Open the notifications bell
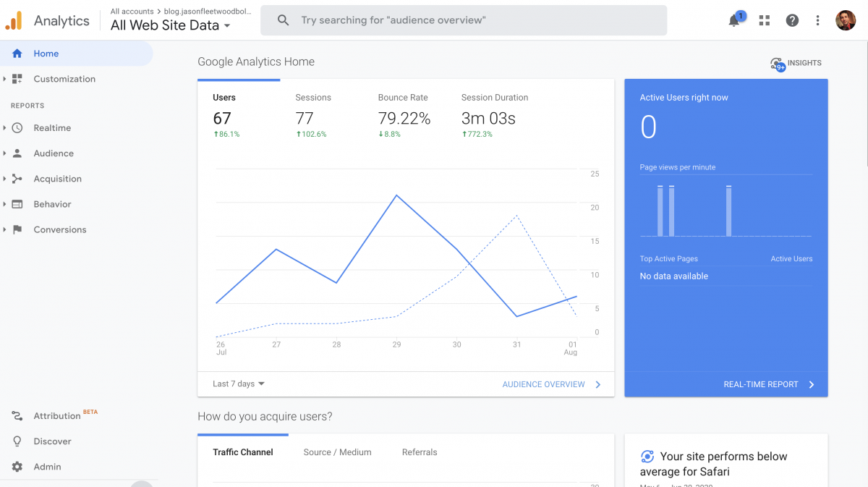The height and width of the screenshot is (487, 868). (734, 20)
